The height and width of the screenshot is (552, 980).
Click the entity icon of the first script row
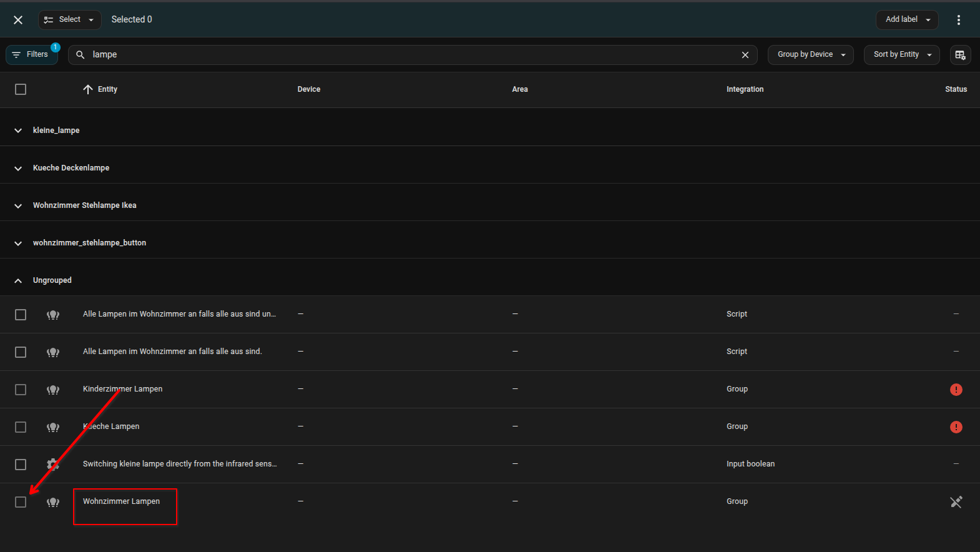tap(53, 315)
